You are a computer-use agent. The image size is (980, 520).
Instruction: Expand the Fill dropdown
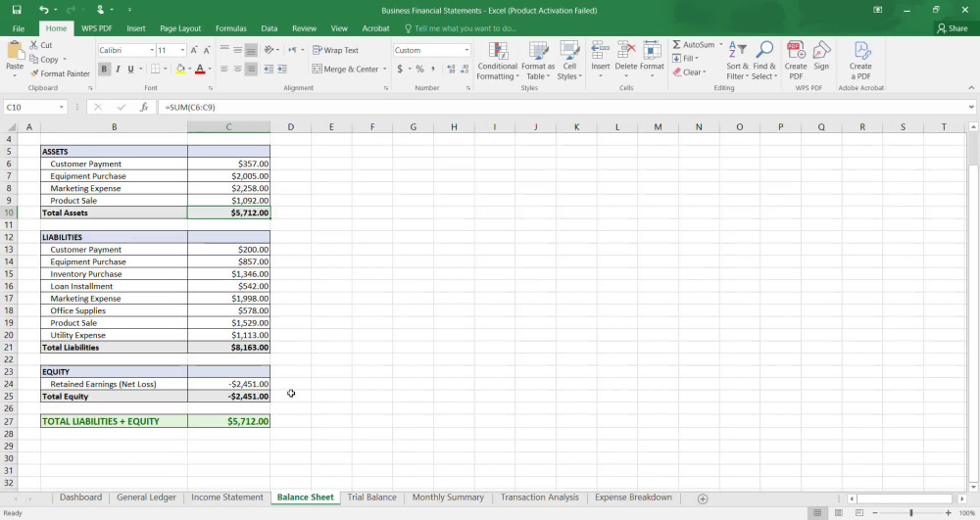[697, 59]
